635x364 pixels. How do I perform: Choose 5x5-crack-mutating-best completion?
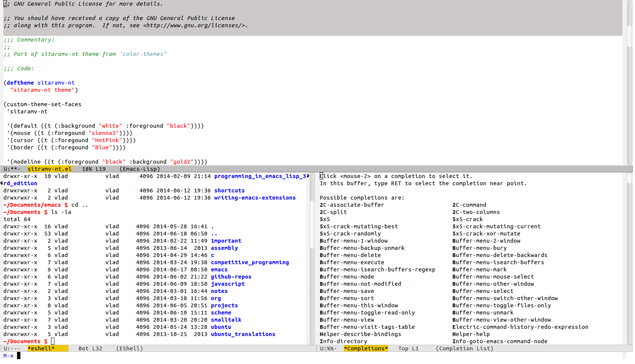pos(359,226)
